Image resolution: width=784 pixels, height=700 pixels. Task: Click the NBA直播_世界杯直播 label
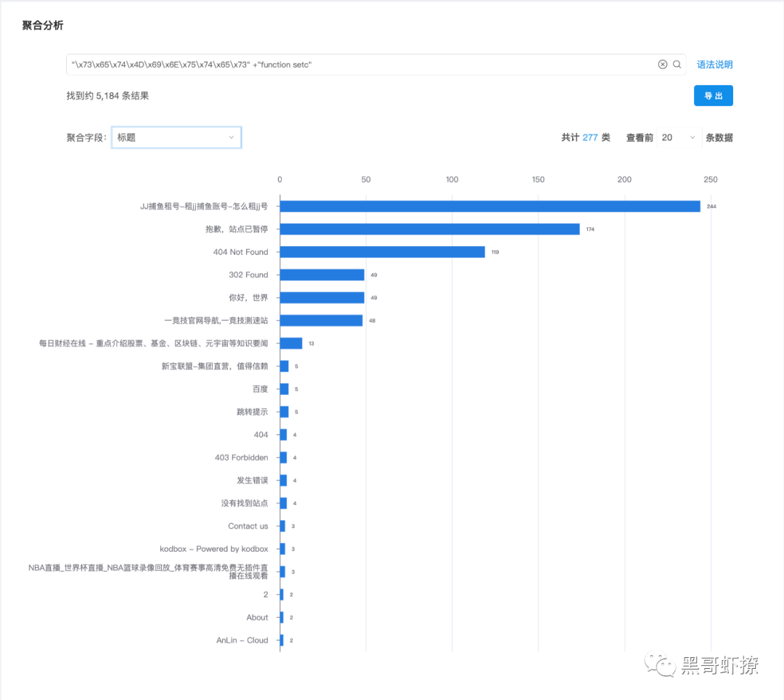click(148, 571)
